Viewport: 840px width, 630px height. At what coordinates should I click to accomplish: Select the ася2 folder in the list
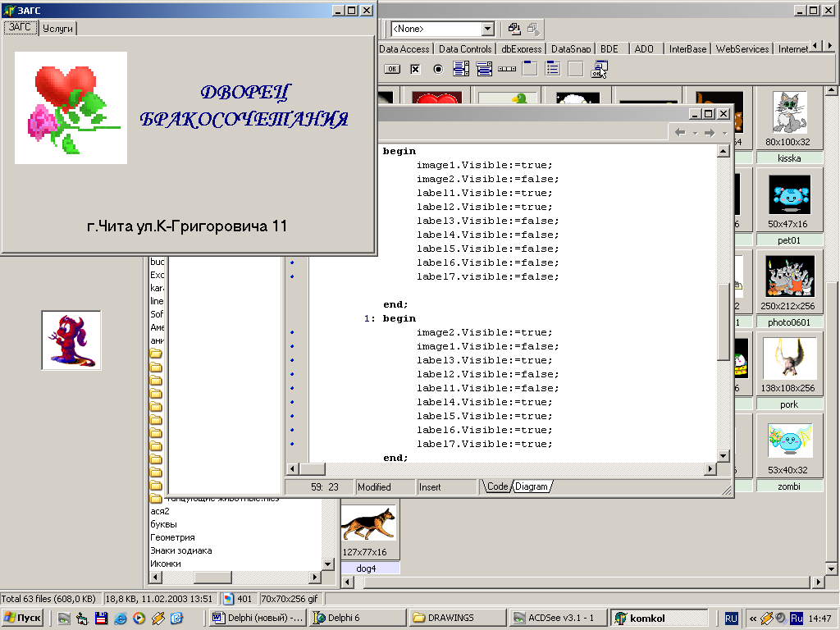click(x=160, y=511)
